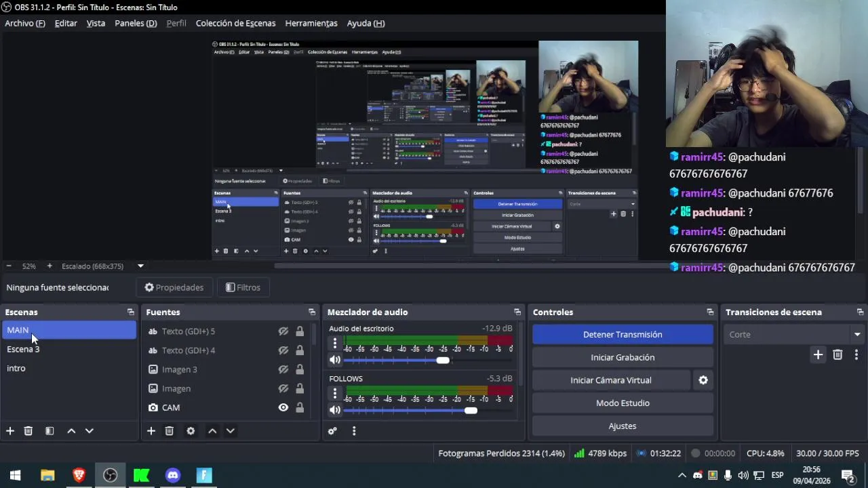The width and height of the screenshot is (868, 488).
Task: Toggle lock on Texto (GDI+) 5
Action: [300, 331]
